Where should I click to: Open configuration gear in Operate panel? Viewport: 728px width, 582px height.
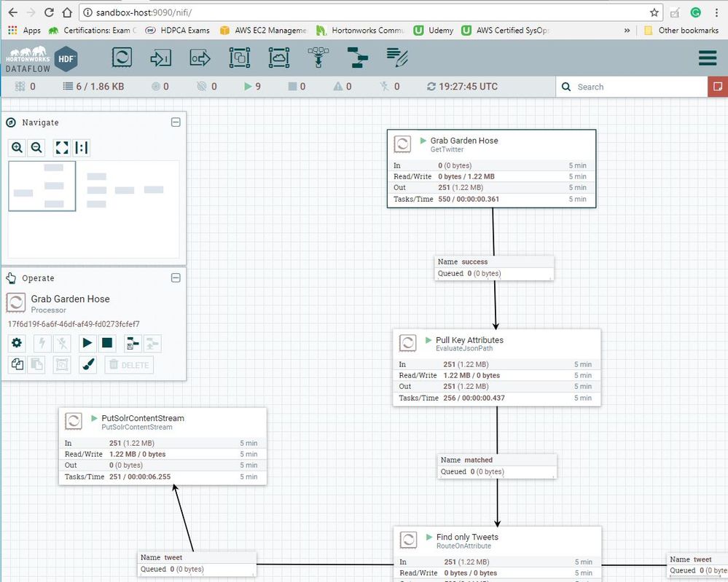tap(17, 342)
